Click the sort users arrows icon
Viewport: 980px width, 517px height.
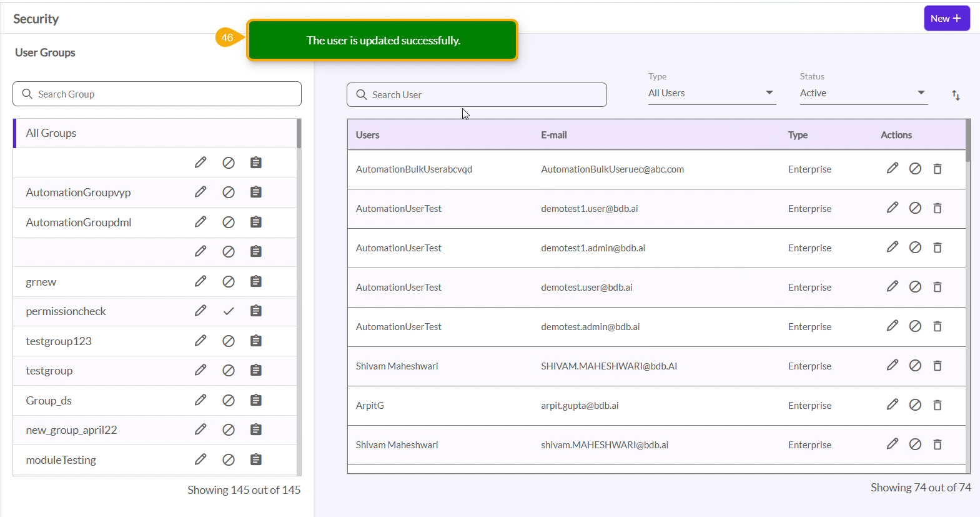(956, 95)
